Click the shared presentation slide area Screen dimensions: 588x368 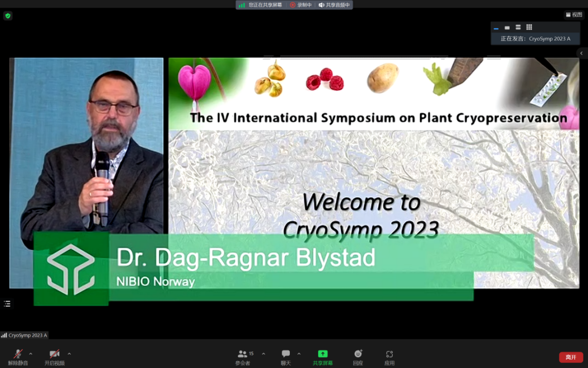click(x=374, y=173)
